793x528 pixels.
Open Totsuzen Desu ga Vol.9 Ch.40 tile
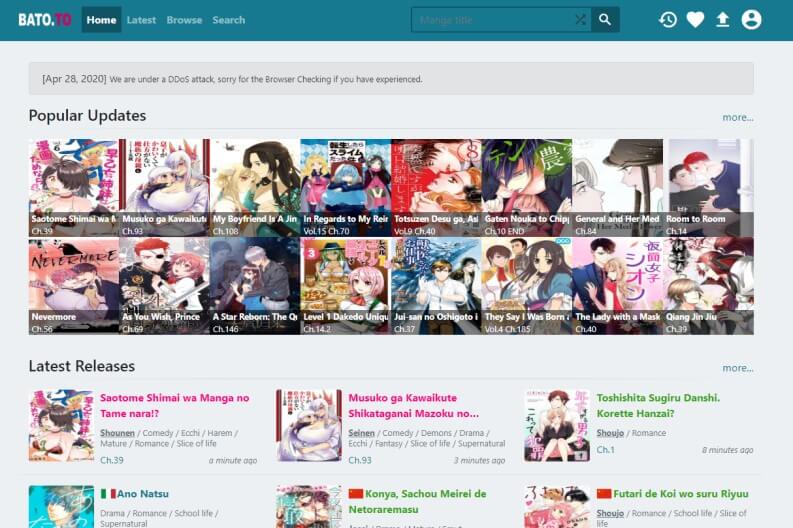point(436,188)
